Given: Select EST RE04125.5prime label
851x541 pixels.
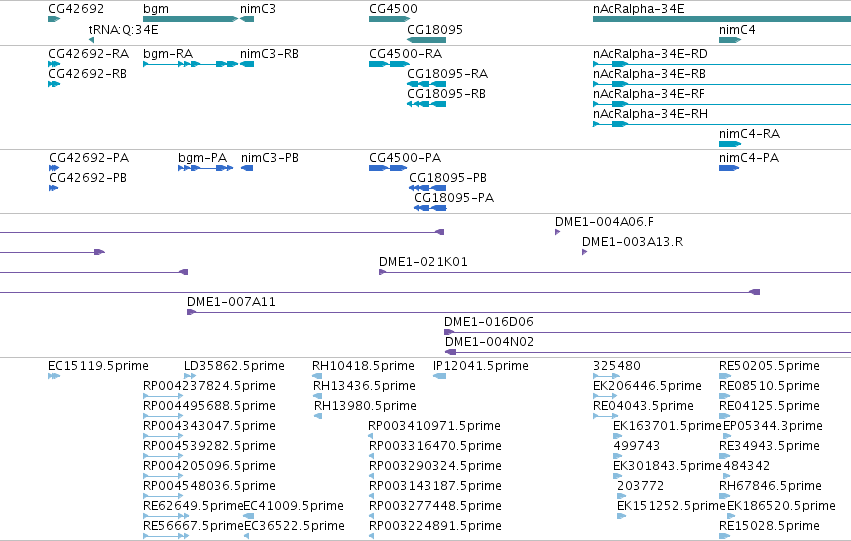Looking at the screenshot, I should coord(769,406).
